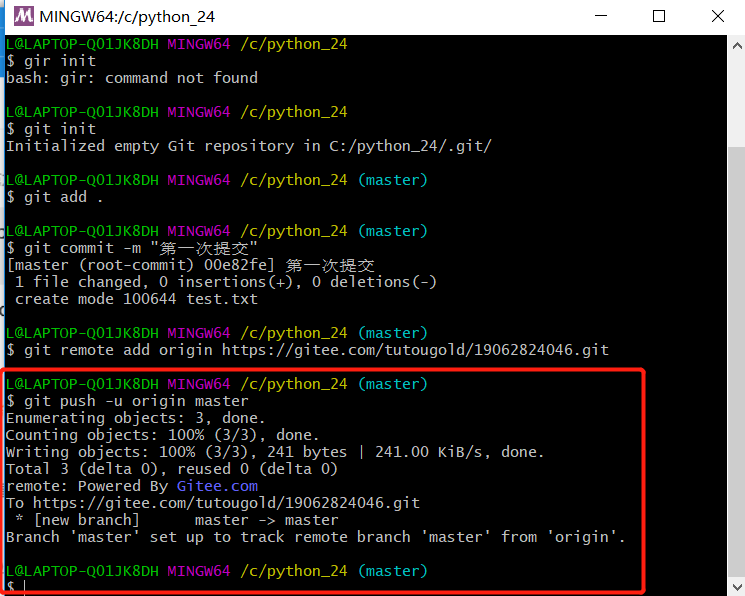Click the window title 'MINGW64:/c/python_24'
Screen dimensions: 745x596
(127, 17)
